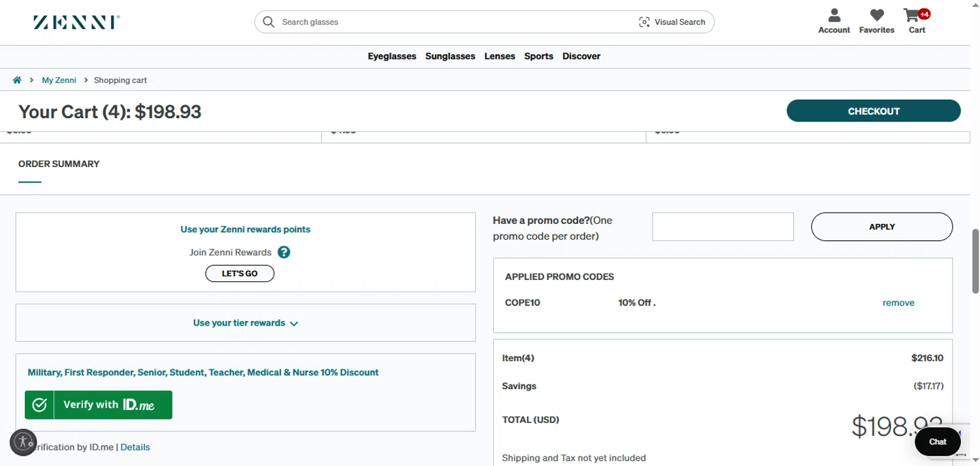This screenshot has height=466, width=980.
Task: Open the Eyeglasses menu
Action: 392,56
